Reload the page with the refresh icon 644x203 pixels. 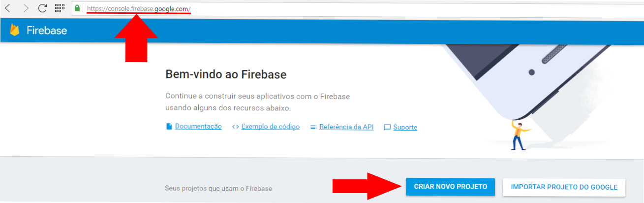tap(43, 8)
